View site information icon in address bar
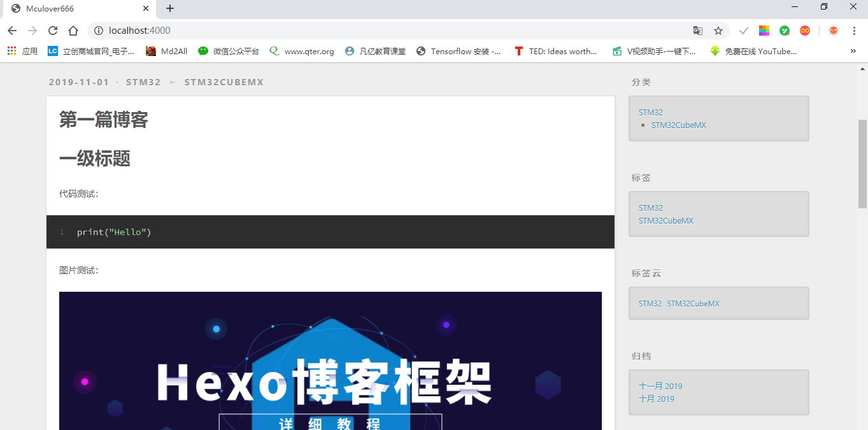 click(98, 31)
